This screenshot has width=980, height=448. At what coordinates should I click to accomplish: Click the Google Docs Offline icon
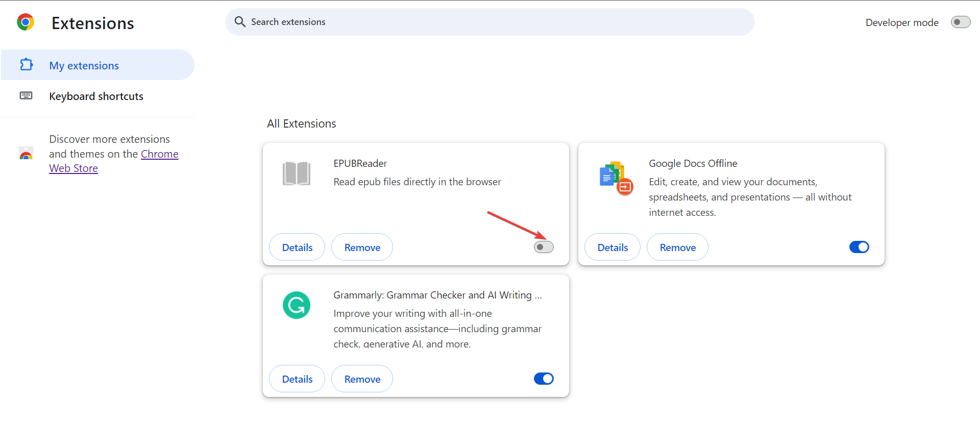pyautogui.click(x=616, y=178)
